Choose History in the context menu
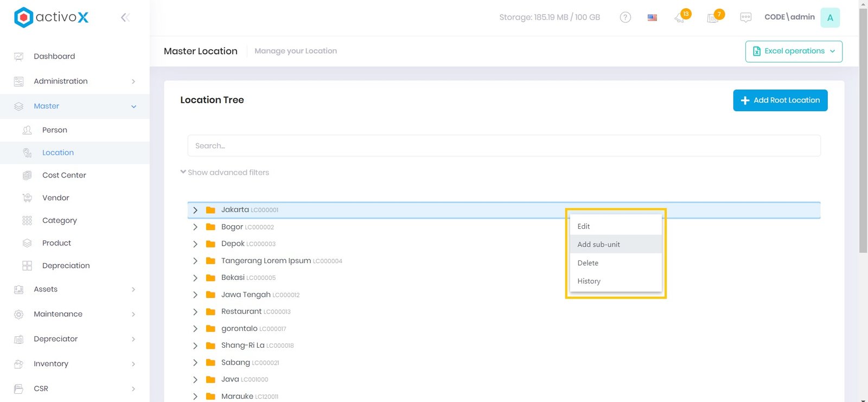This screenshot has width=868, height=402. [589, 281]
